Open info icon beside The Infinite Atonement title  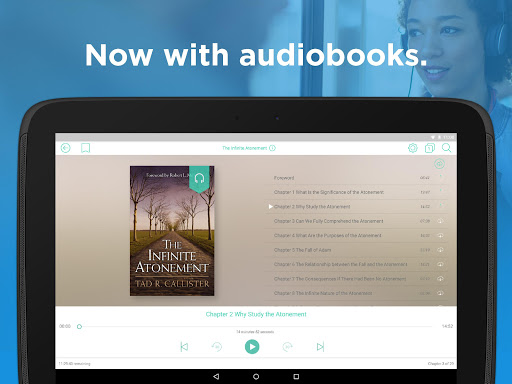coord(272,148)
